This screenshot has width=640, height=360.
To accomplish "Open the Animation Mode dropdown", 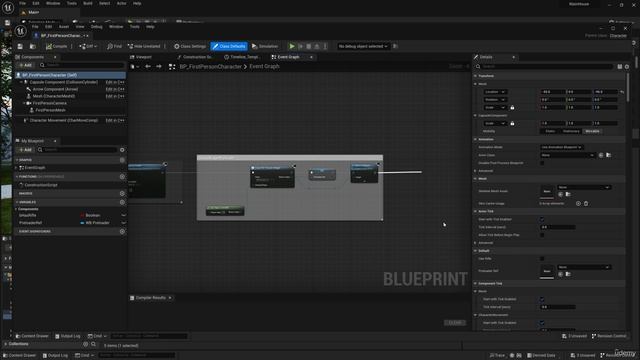I will coord(562,147).
